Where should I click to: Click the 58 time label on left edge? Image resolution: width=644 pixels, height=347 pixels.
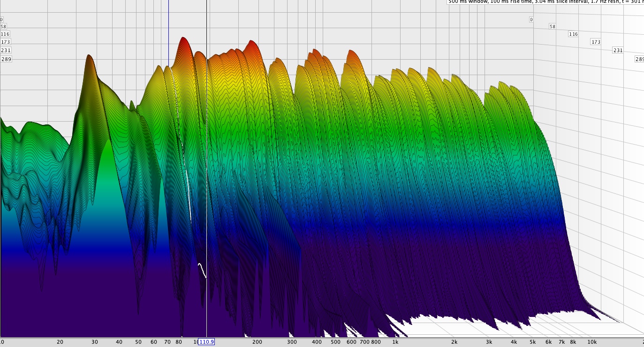[x=4, y=27]
